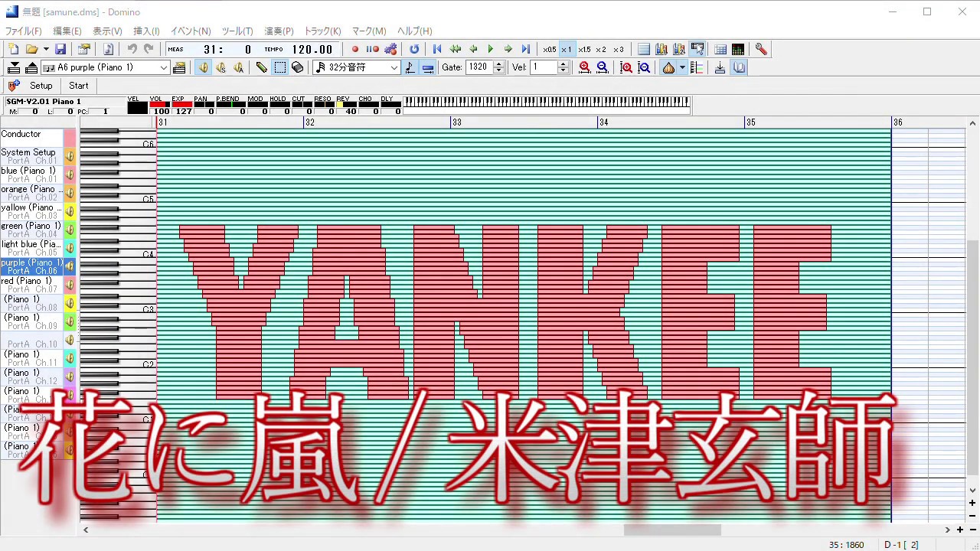Open the イベント(N) menu
The image size is (980, 551).
pos(191,31)
